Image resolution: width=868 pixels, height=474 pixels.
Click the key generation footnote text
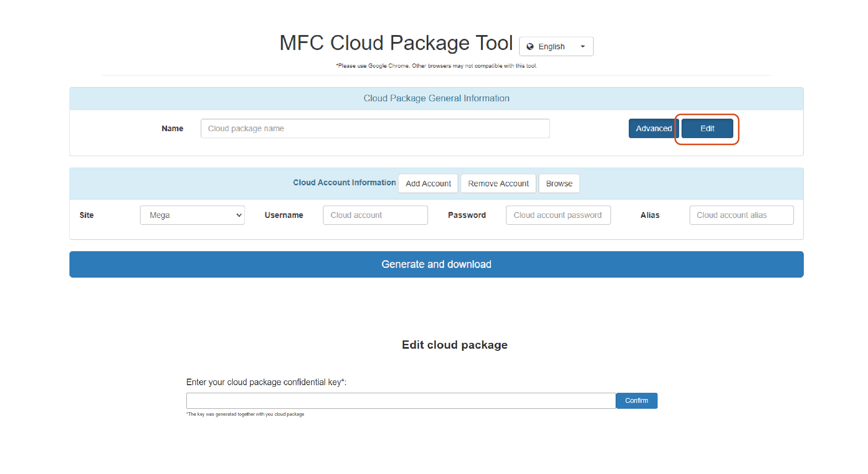point(245,414)
